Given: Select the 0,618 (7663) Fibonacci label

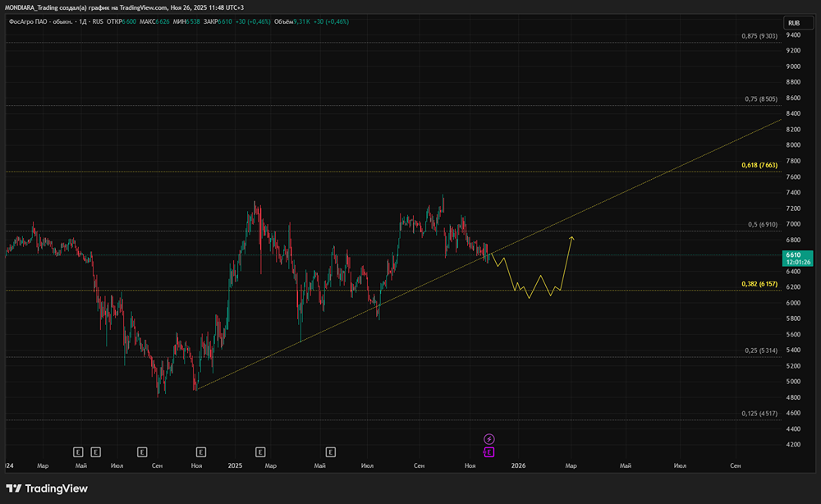Looking at the screenshot, I should pos(759,165).
